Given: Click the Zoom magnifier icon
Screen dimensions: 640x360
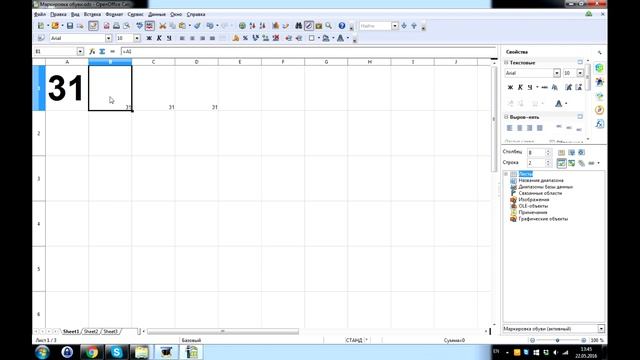Looking at the screenshot, I should pos(329,26).
